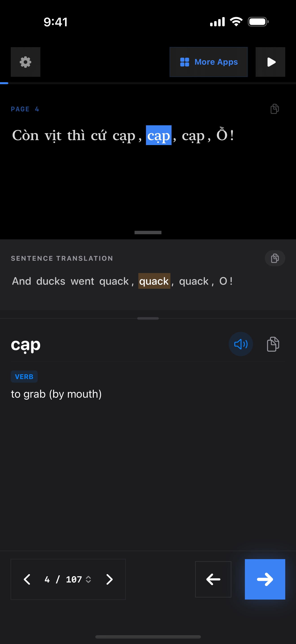296x644 pixels.
Task: Tap the word ducks in the translation
Action: (x=51, y=281)
